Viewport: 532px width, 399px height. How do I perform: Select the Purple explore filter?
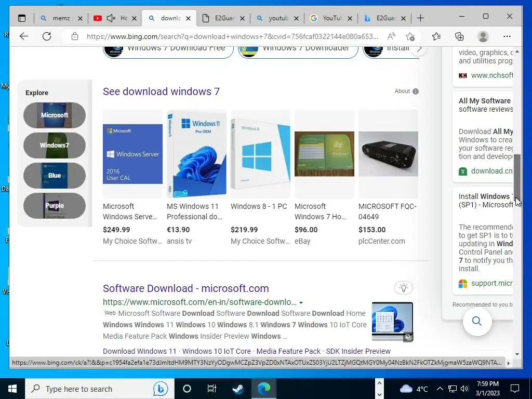[x=54, y=206]
